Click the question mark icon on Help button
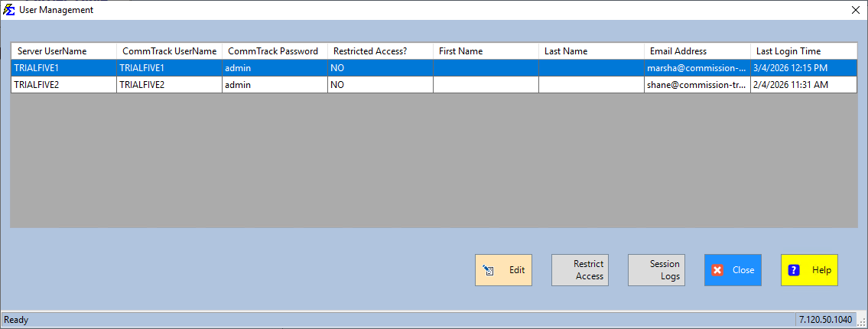The height and width of the screenshot is (329, 868). (x=794, y=270)
